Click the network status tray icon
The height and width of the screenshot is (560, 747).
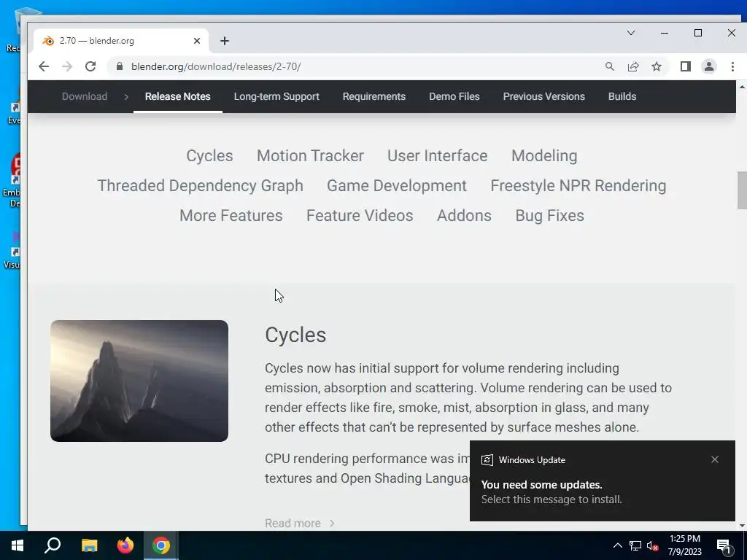pyautogui.click(x=635, y=545)
